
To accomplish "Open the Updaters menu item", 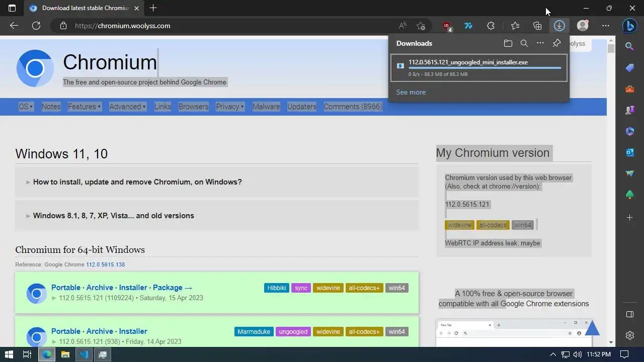I will pos(302,107).
